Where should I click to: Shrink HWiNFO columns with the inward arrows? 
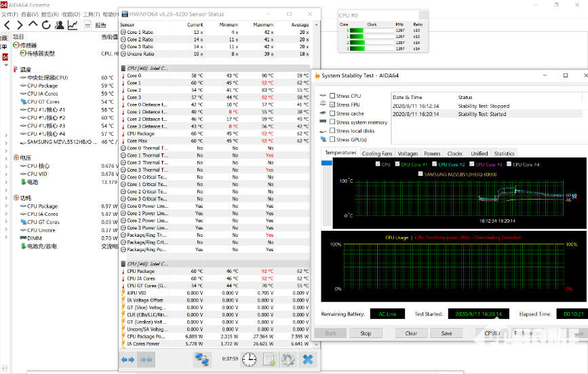[146, 360]
